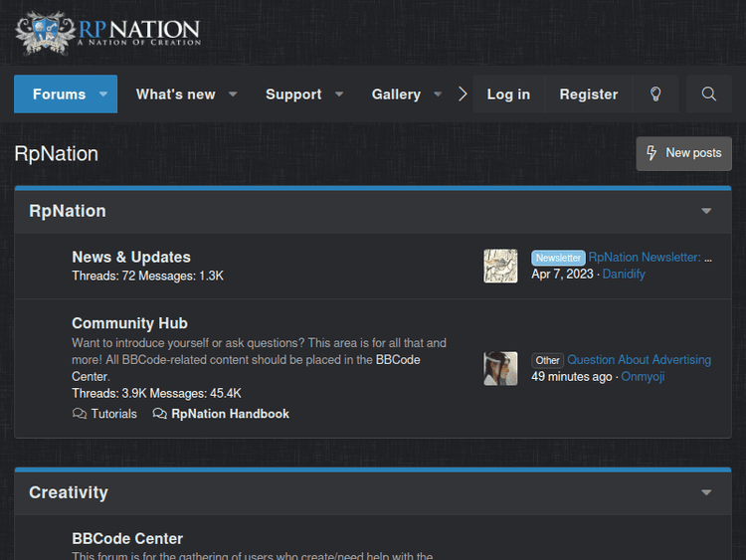Open the Support menu dropdown arrow

click(339, 94)
